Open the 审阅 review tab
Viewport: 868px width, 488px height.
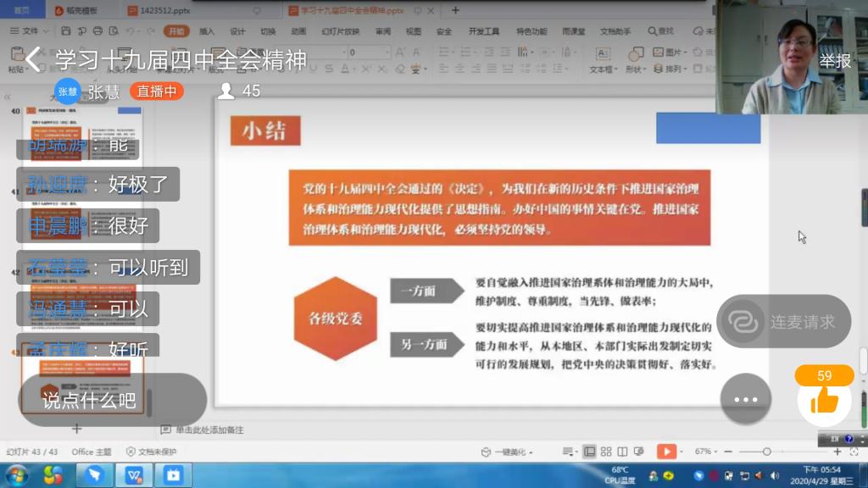coord(383,31)
